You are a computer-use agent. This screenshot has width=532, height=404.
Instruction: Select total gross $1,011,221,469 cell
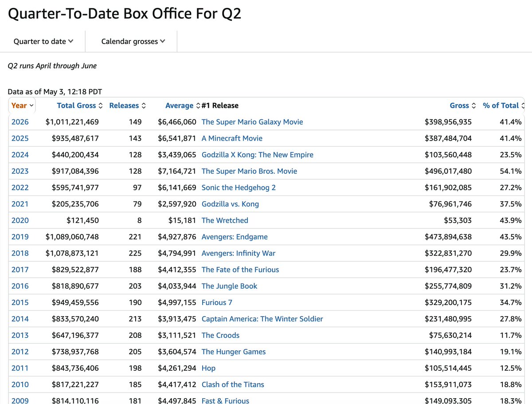72,122
